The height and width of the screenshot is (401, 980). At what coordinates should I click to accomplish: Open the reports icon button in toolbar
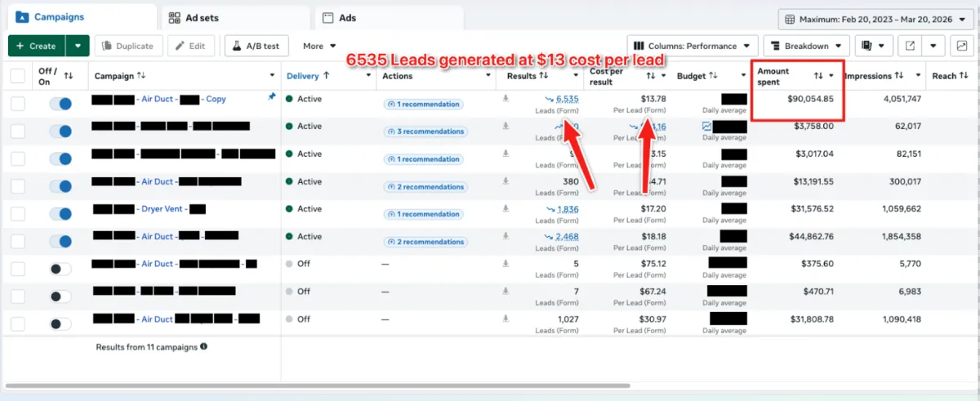(x=873, y=47)
